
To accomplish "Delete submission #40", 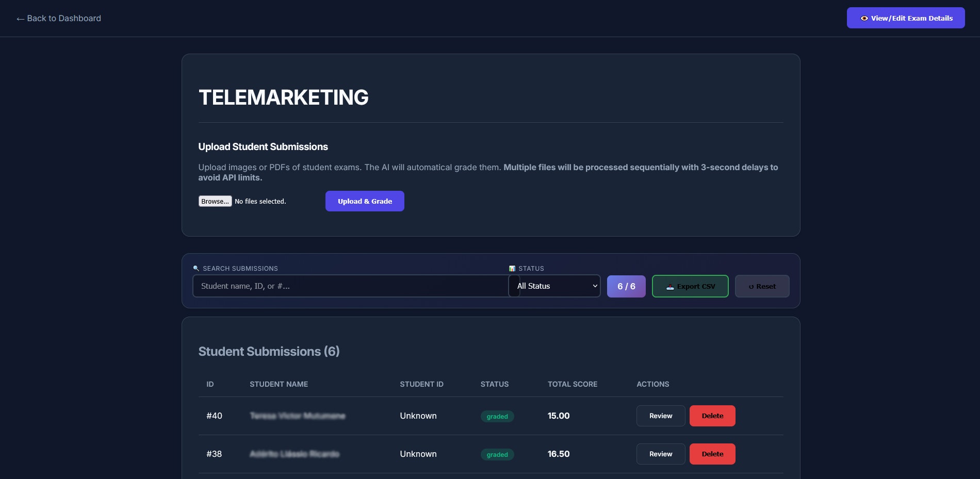I will coord(712,416).
